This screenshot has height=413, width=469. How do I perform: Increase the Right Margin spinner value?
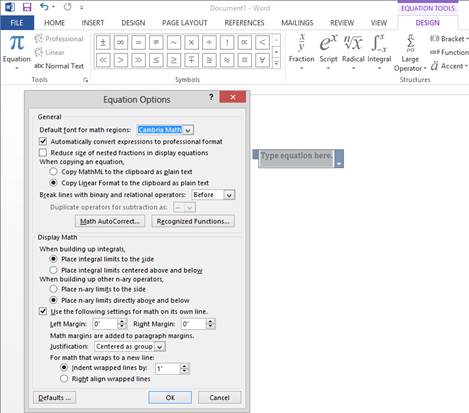pos(211,321)
